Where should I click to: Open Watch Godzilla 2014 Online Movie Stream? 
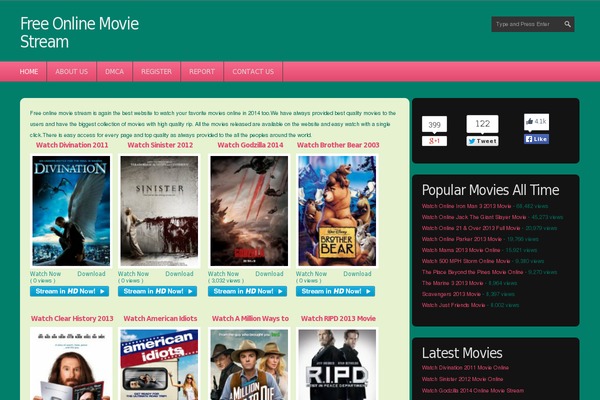click(x=473, y=390)
